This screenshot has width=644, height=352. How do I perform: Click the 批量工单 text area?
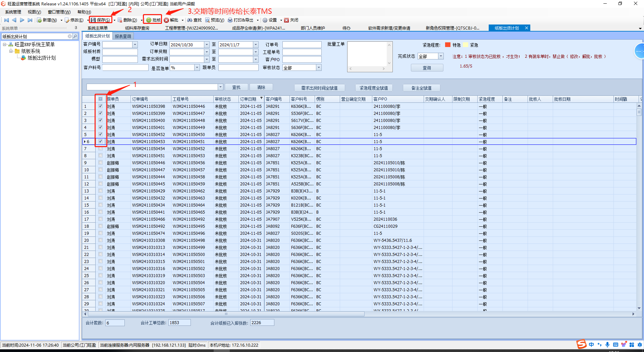367,54
